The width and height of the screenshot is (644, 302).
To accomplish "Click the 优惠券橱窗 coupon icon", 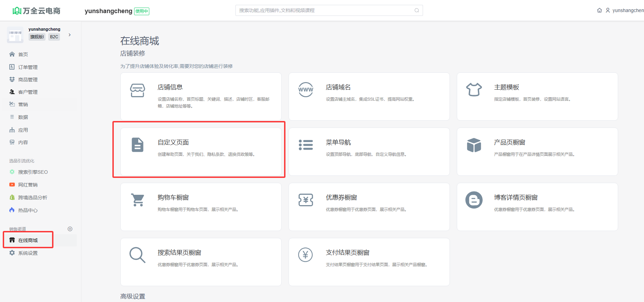I will point(306,200).
